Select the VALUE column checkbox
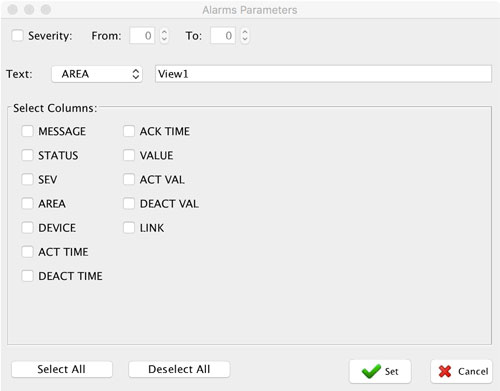 coord(129,155)
